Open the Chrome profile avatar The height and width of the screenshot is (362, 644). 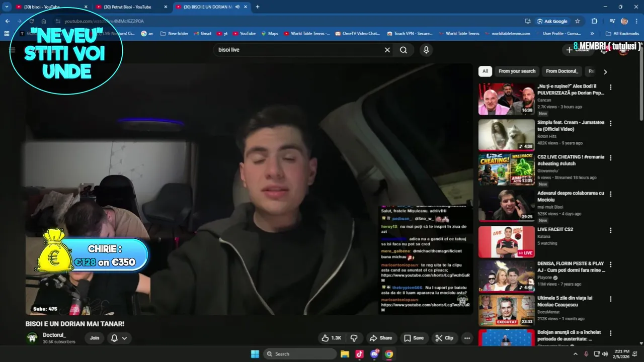pos(624,21)
